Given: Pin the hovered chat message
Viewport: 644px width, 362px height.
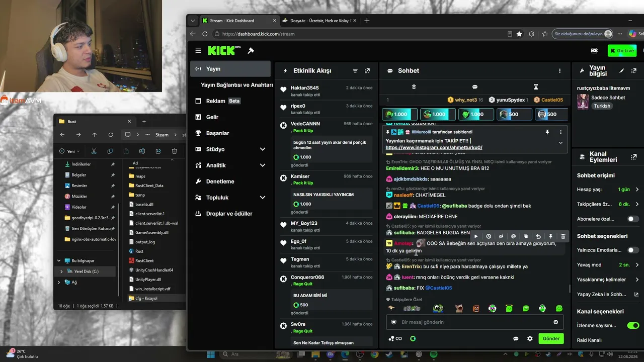Looking at the screenshot, I should 550,236.
